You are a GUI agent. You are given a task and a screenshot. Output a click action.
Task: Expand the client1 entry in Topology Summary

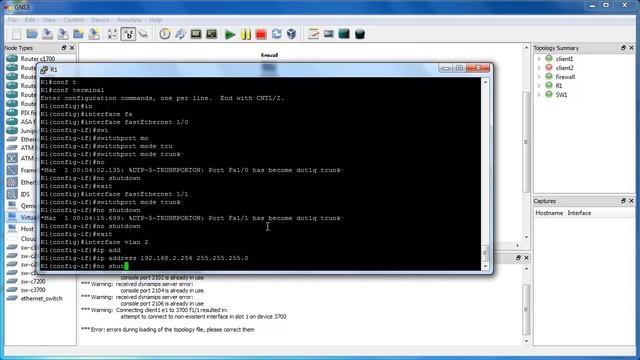[x=540, y=59]
